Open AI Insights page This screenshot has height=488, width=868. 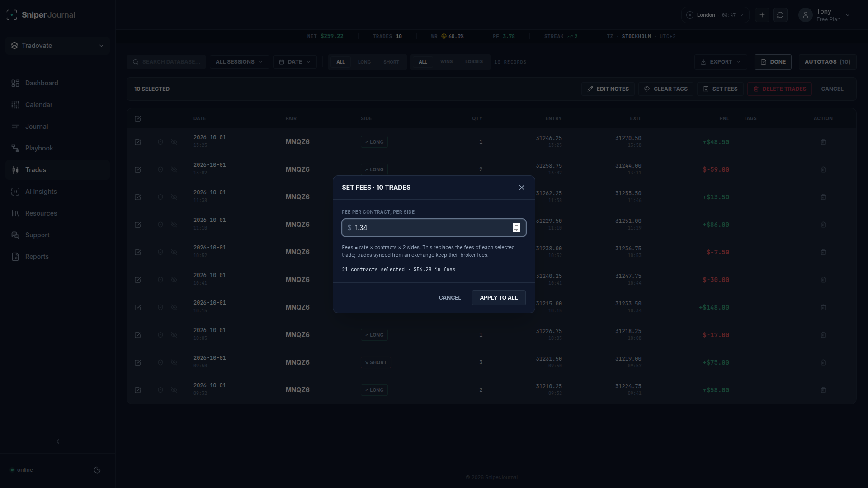[x=57, y=192]
